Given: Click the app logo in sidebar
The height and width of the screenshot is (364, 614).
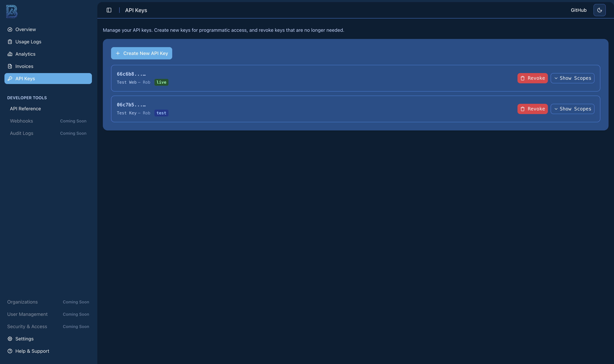Looking at the screenshot, I should coord(12,11).
